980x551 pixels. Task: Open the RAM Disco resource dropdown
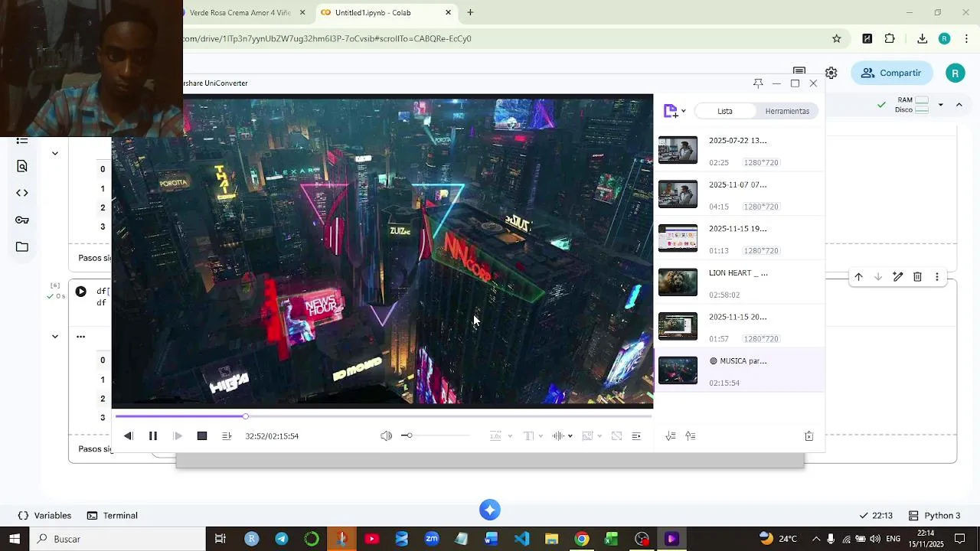click(x=940, y=105)
